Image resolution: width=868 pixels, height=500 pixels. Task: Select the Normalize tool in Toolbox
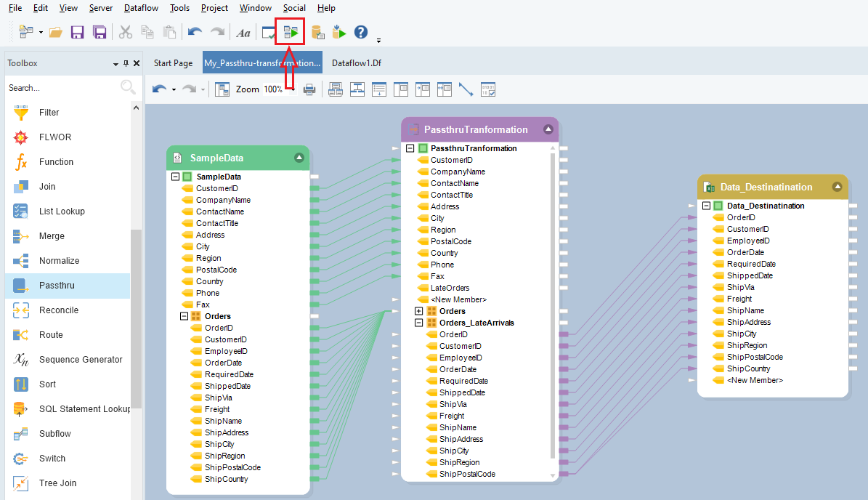pyautogui.click(x=59, y=261)
